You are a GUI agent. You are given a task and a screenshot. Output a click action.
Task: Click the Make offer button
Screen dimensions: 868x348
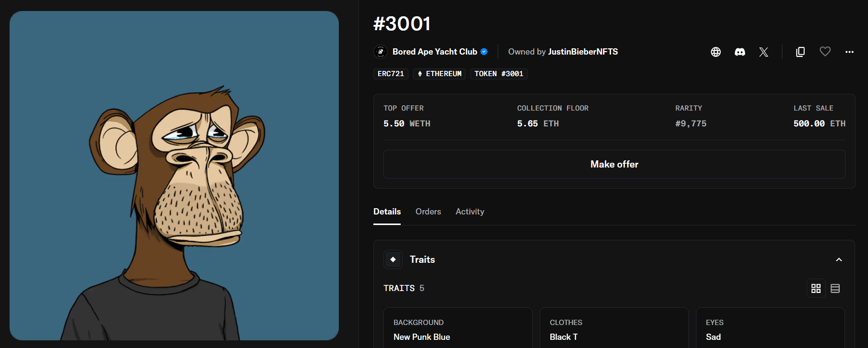coord(614,164)
